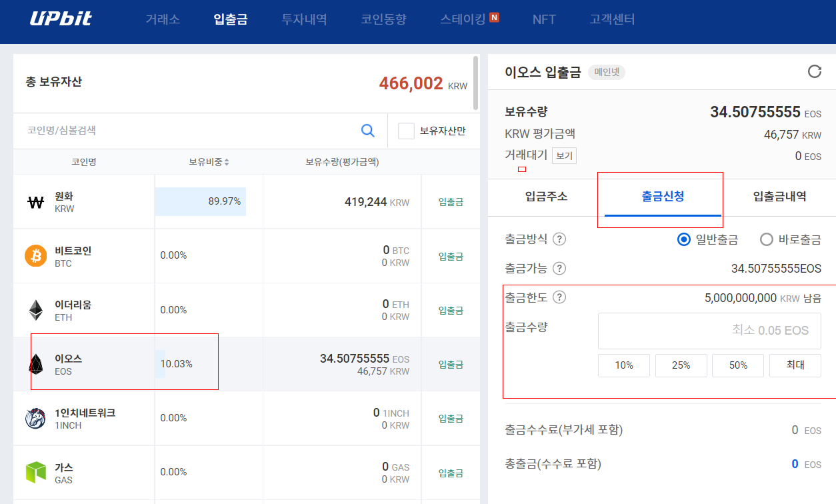Click 입출금 link in 가스 row
Viewport: 836px width, 504px height.
[451, 473]
